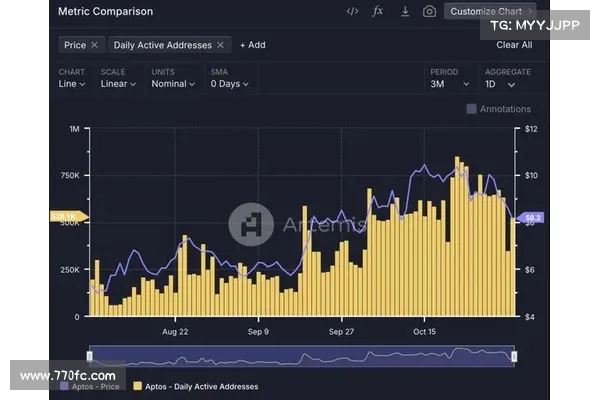Image resolution: width=600 pixels, height=400 pixels.
Task: Clear All selected metrics
Action: 514,45
